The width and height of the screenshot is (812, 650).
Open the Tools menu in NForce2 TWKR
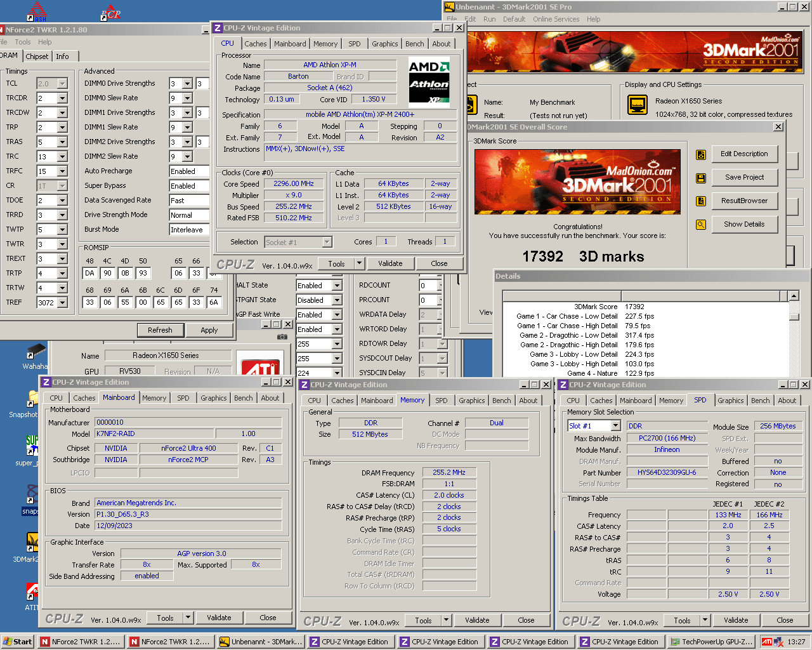point(23,43)
